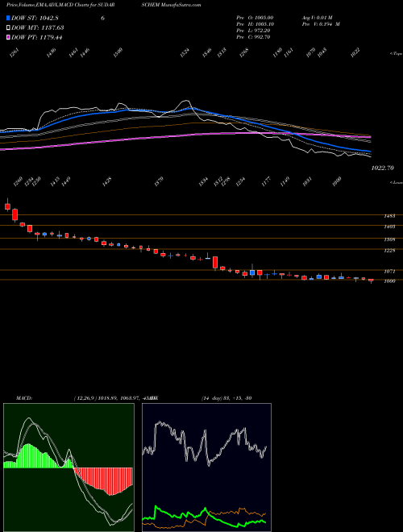Image resolution: width=403 pixels, height=532 pixels.
Task: Click the '1177' lows price label
Action: [266, 181]
